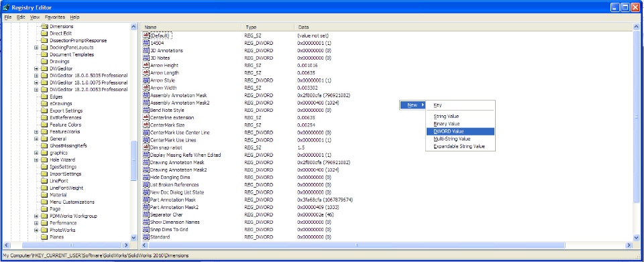Click the tree pane vertical scrollbar thumb

(x=133, y=160)
